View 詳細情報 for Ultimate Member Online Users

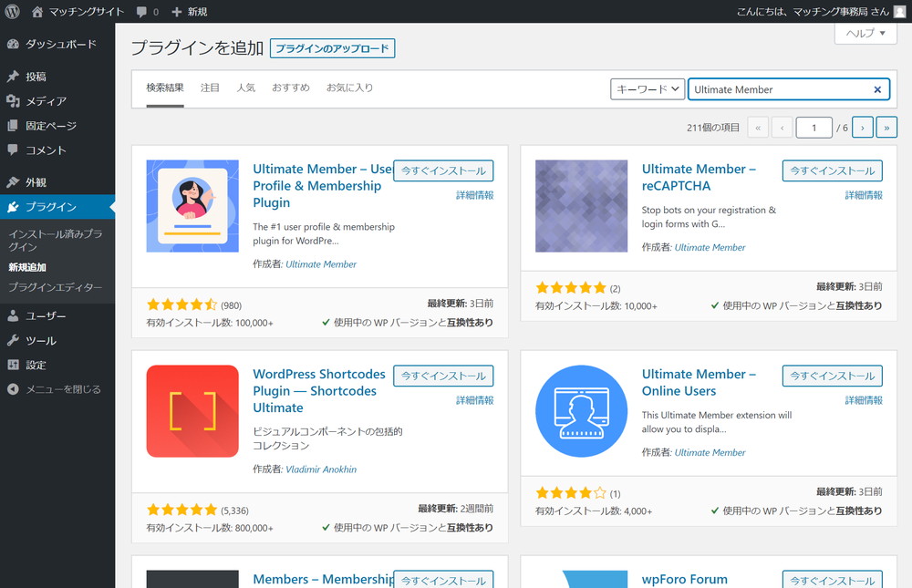pos(864,401)
